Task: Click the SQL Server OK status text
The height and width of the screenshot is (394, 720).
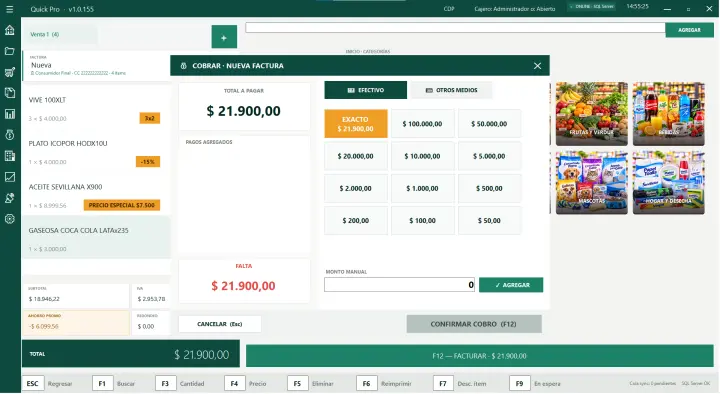Action: tap(696, 383)
